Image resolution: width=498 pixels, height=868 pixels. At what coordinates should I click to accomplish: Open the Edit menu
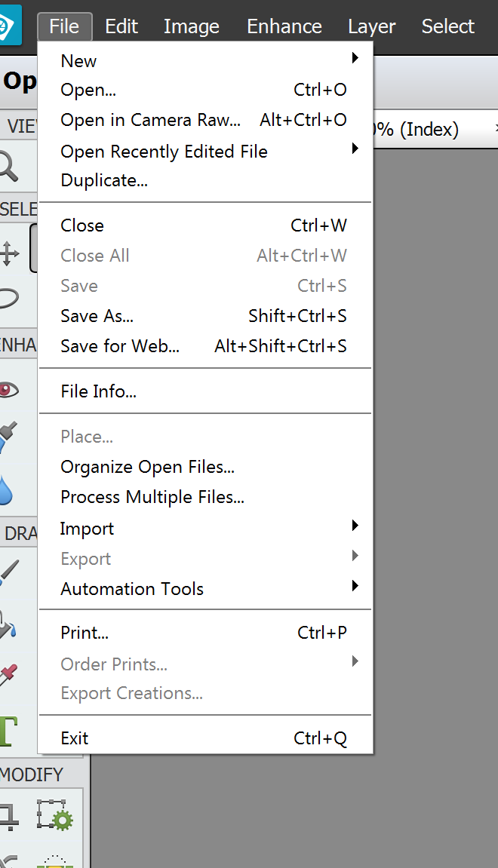[121, 26]
